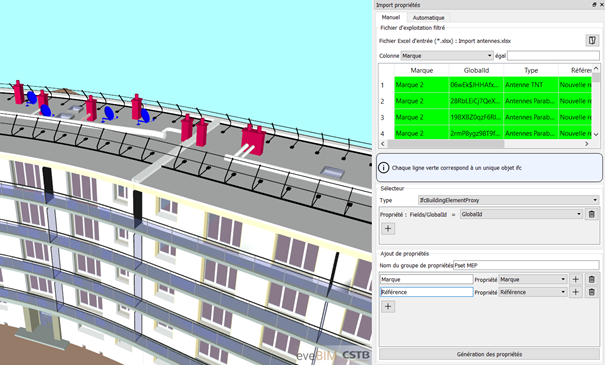605x365 pixels.
Task: Expand the IfcBuildingElementProxy type dropdown
Action: pos(509,200)
